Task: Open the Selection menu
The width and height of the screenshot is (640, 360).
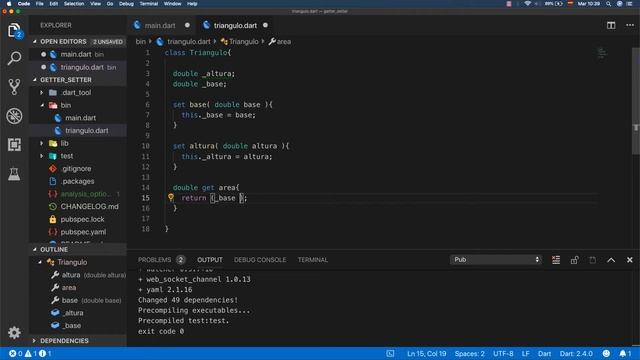Action: (74, 4)
